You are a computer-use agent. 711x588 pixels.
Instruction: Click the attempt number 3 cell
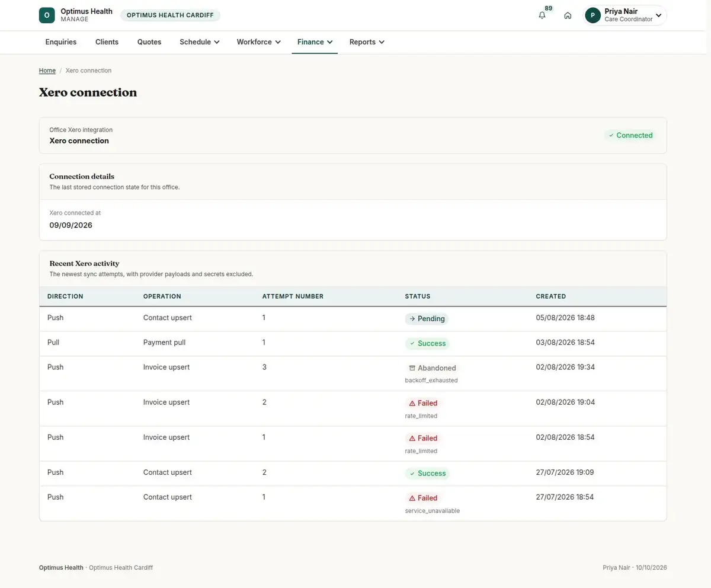pos(264,367)
